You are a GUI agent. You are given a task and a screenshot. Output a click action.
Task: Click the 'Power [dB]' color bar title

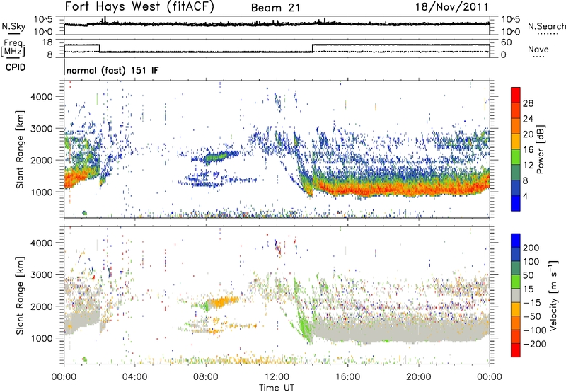coord(540,149)
